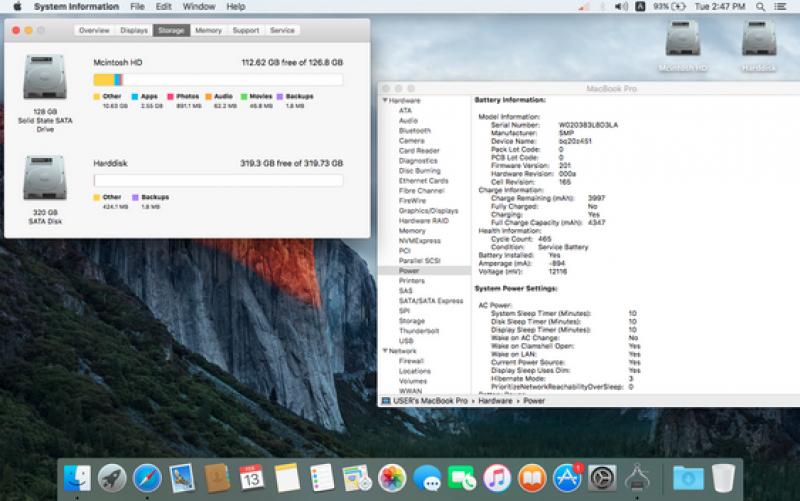Select USB in Hardware list

coord(406,341)
